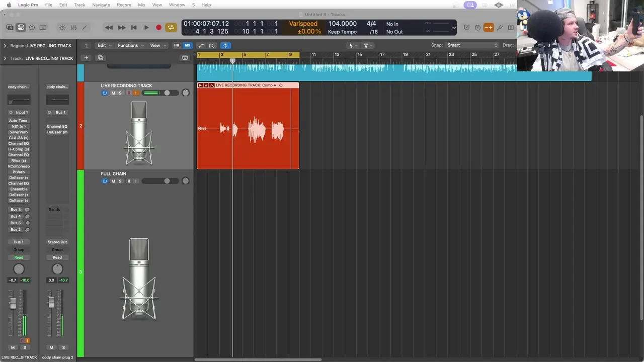
Task: Solo the LIVE RECORDING TRACK
Action: (x=120, y=93)
